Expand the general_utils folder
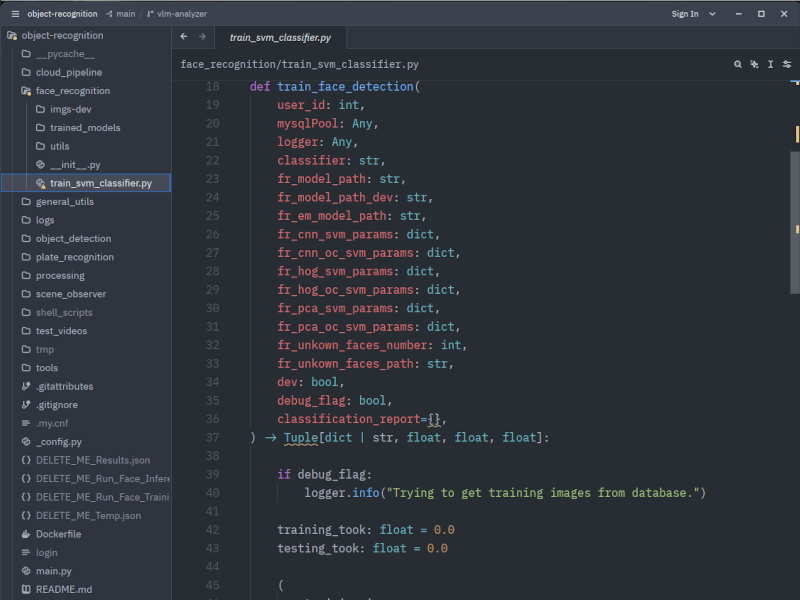Screen dimensions: 800x600 point(86,202)
